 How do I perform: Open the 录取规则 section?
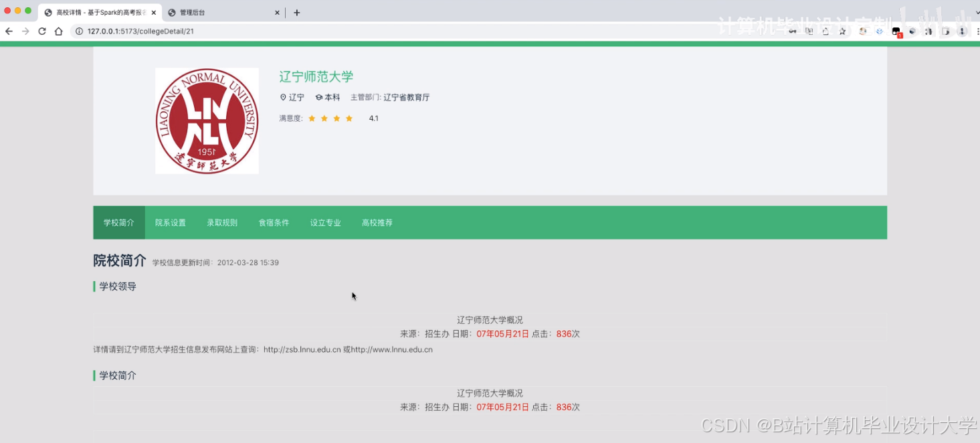pyautogui.click(x=221, y=223)
